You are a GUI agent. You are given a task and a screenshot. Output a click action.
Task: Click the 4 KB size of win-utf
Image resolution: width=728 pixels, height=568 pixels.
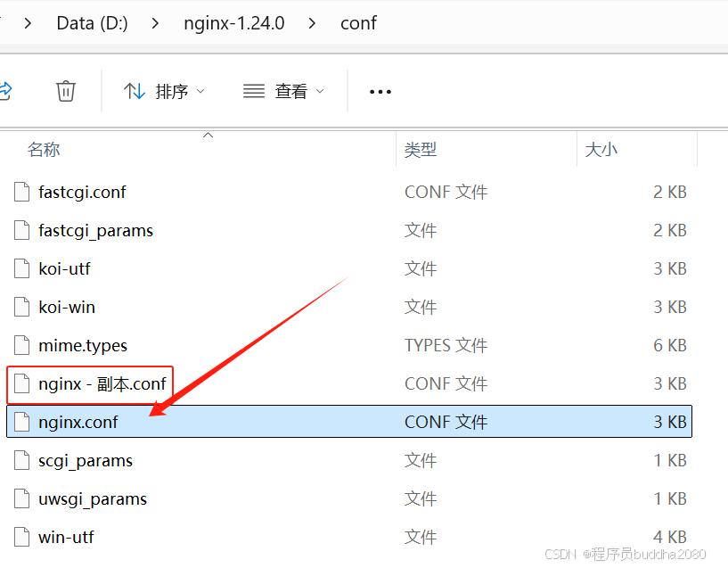click(x=670, y=538)
